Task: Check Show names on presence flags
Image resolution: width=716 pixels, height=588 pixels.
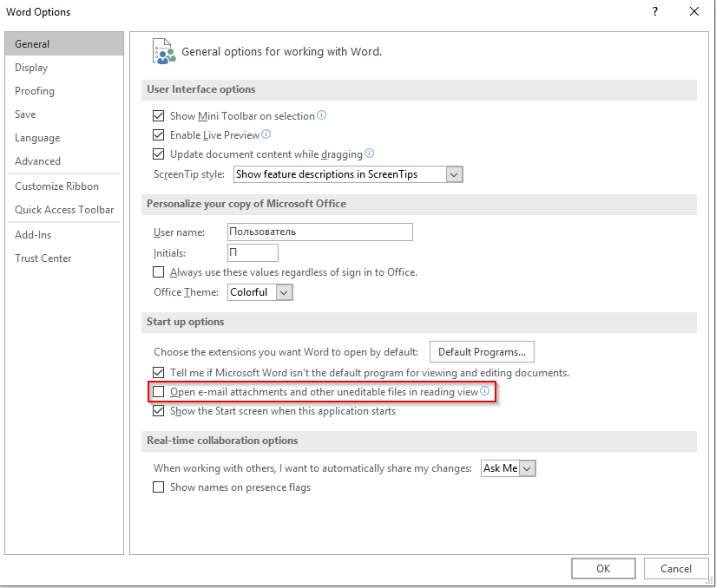Action: 159,487
